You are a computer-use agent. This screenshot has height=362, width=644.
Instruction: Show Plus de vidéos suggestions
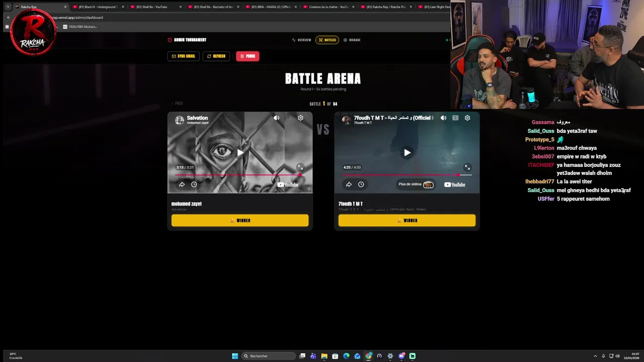[416, 185]
